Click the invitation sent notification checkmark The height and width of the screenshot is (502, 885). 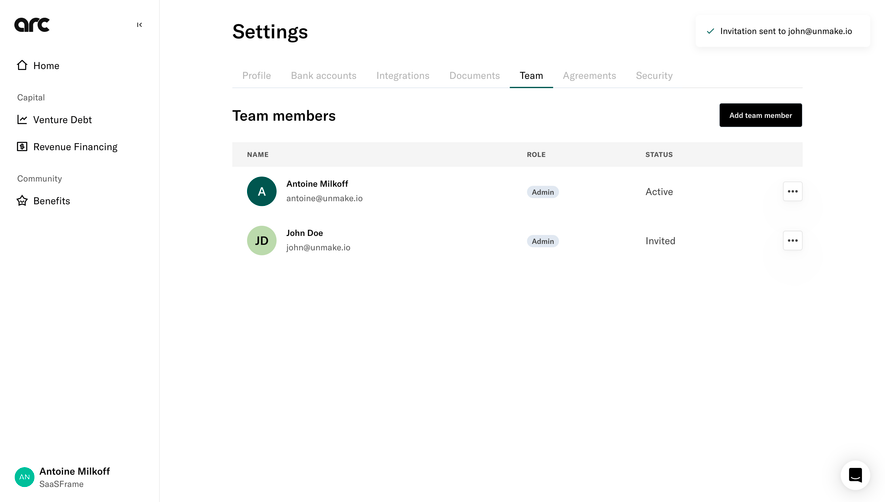pos(711,31)
